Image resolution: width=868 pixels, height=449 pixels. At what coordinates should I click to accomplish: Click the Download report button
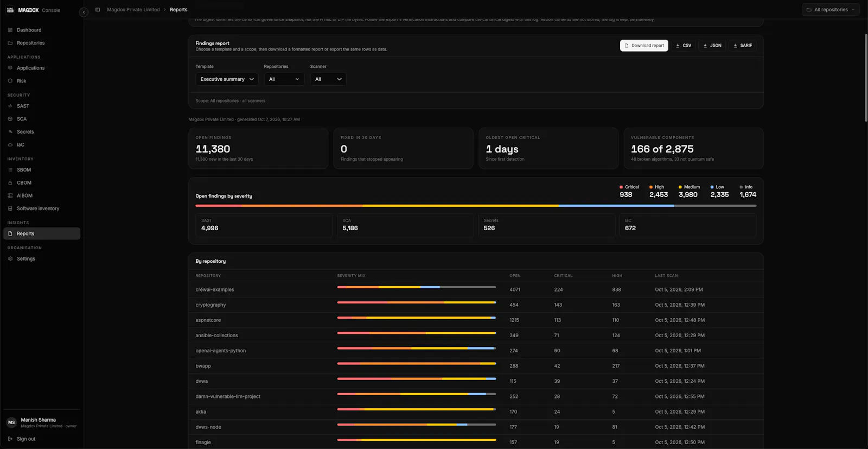click(x=644, y=46)
